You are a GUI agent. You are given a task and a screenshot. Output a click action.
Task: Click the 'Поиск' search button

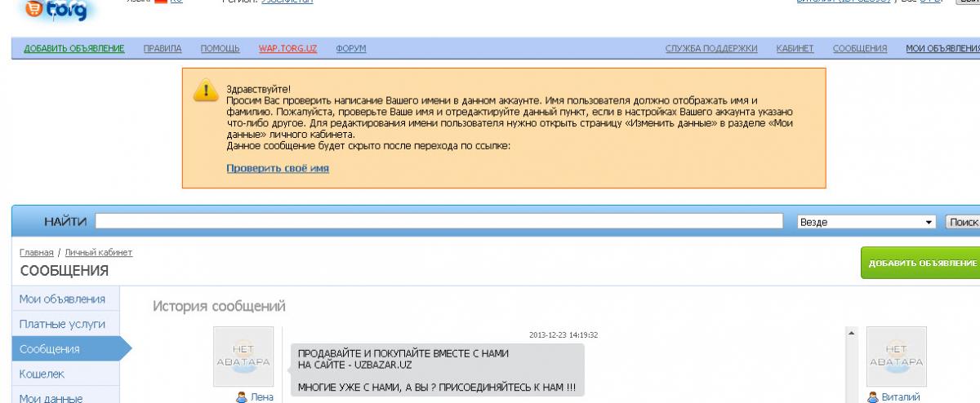pos(962,222)
